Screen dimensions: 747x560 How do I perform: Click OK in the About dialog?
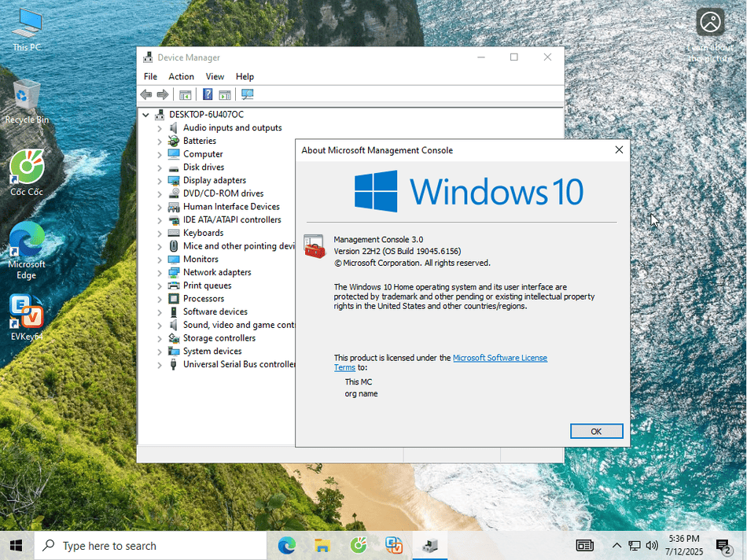pos(596,431)
